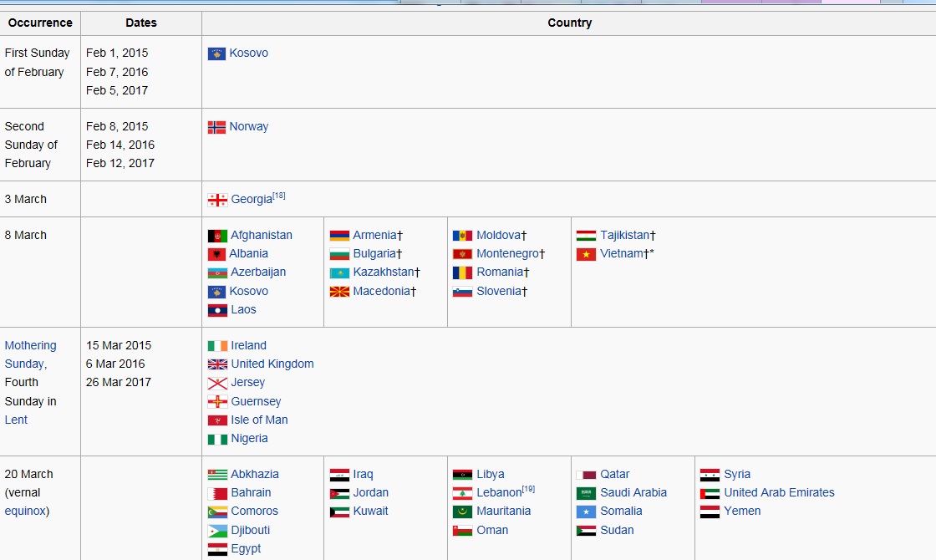Click the Occurrence column header

point(40,23)
